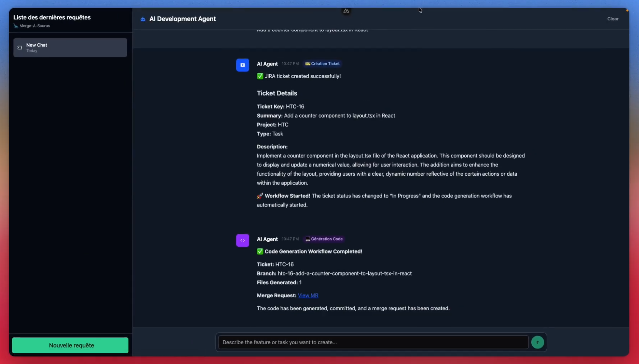The width and height of the screenshot is (639, 364).
Task: Click the AI Development Agent title
Action: pos(182,19)
